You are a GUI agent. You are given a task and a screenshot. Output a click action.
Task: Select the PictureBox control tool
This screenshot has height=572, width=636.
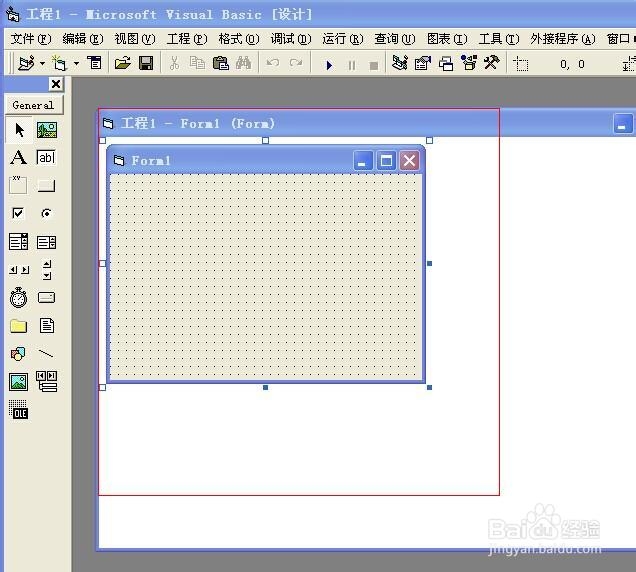[x=47, y=130]
